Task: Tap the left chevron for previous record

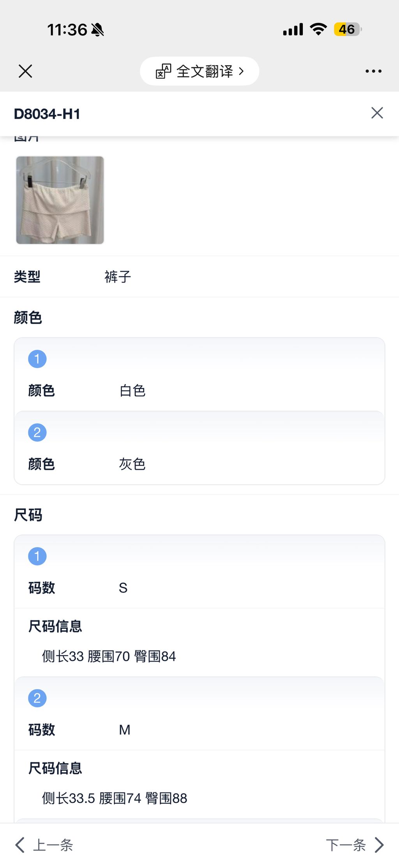Action: (x=20, y=845)
